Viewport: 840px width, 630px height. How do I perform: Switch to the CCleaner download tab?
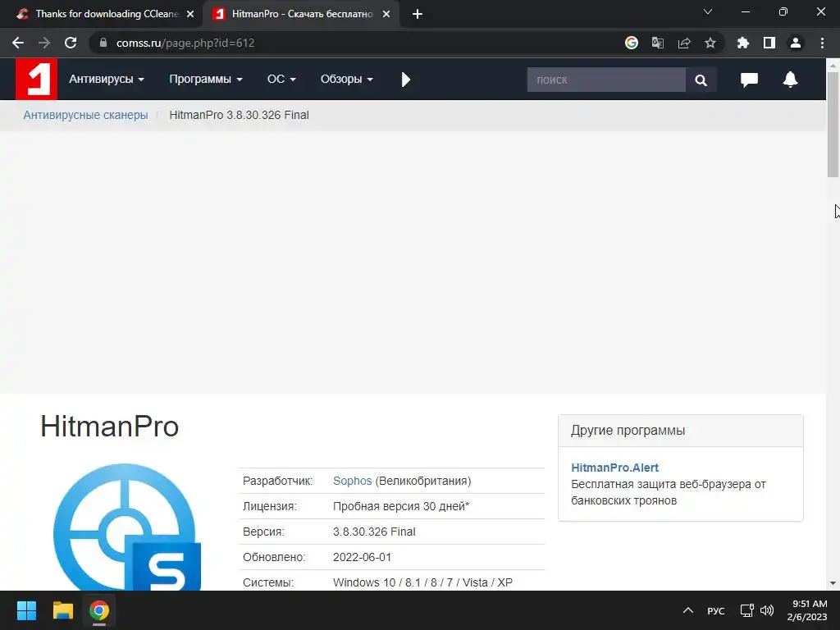[x=107, y=14]
